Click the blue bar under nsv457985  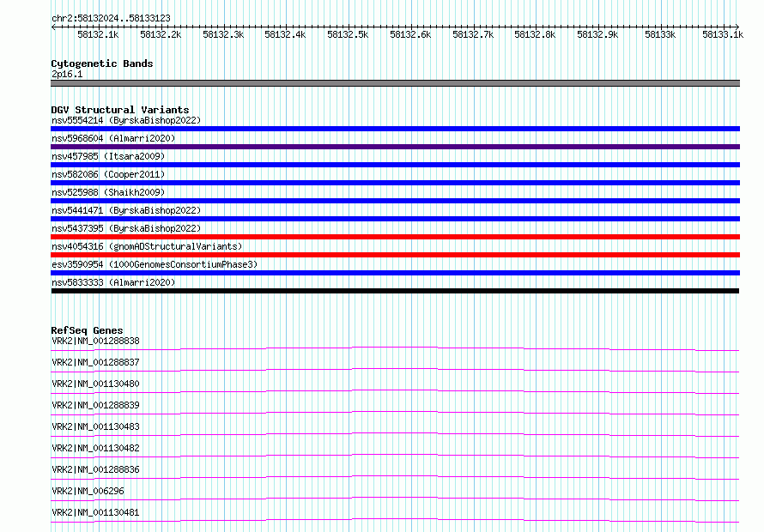(395, 165)
